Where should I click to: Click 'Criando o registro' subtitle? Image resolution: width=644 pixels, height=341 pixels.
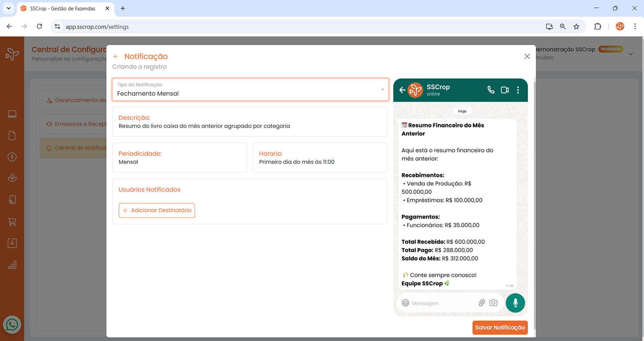[140, 67]
